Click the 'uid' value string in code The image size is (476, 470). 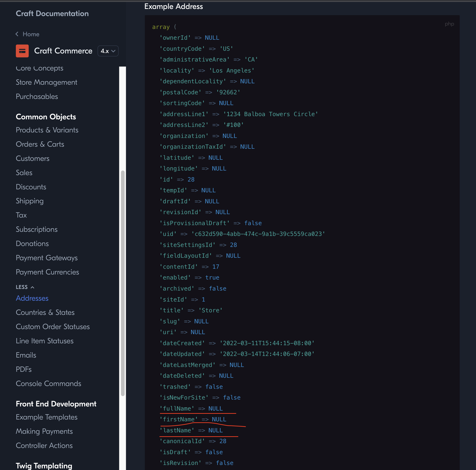pos(258,234)
